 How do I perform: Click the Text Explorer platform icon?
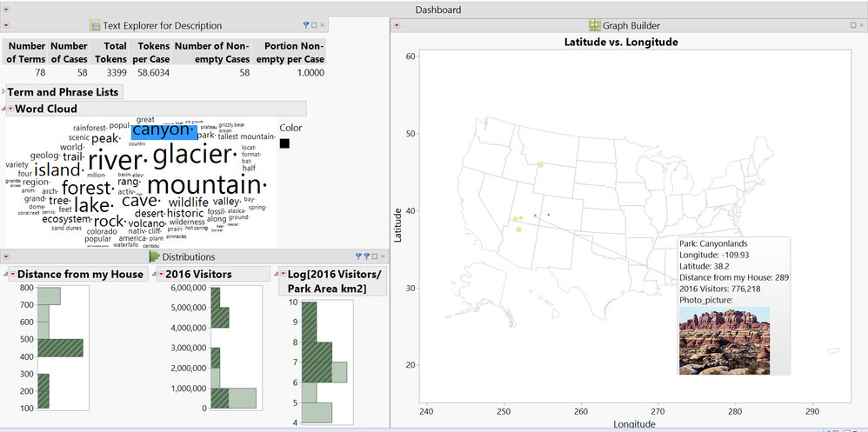95,25
